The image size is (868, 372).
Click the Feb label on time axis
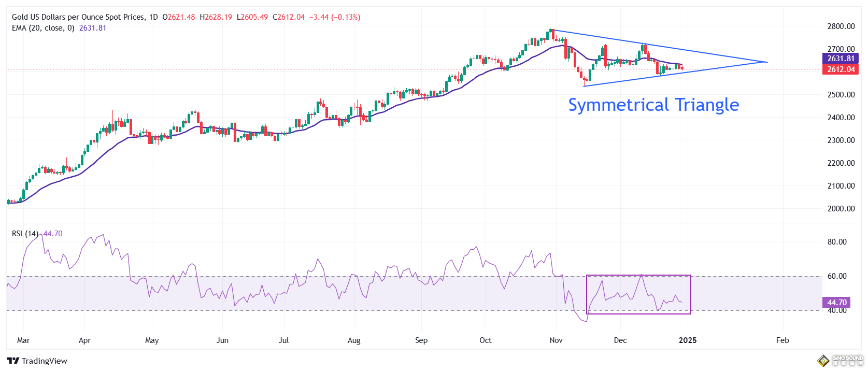(x=782, y=340)
